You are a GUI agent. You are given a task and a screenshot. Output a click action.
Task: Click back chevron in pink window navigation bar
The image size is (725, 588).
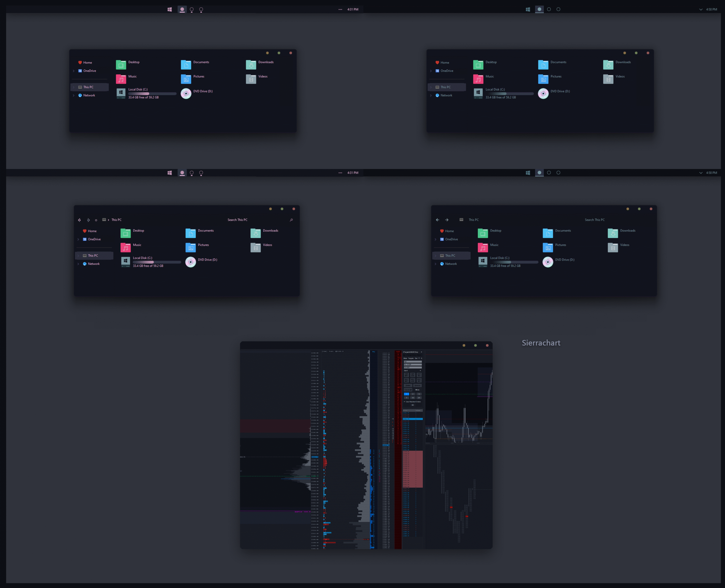coord(79,220)
